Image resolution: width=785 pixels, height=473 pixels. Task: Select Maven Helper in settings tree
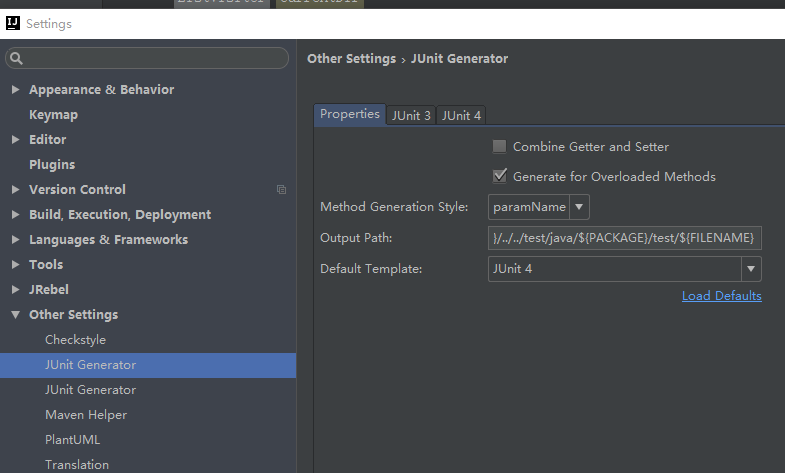[x=86, y=415]
